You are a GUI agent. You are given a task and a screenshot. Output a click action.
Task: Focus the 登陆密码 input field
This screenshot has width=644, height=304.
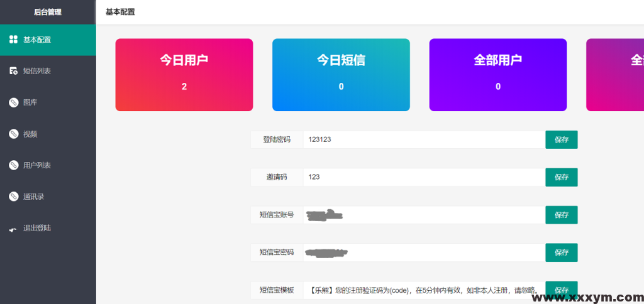click(423, 139)
